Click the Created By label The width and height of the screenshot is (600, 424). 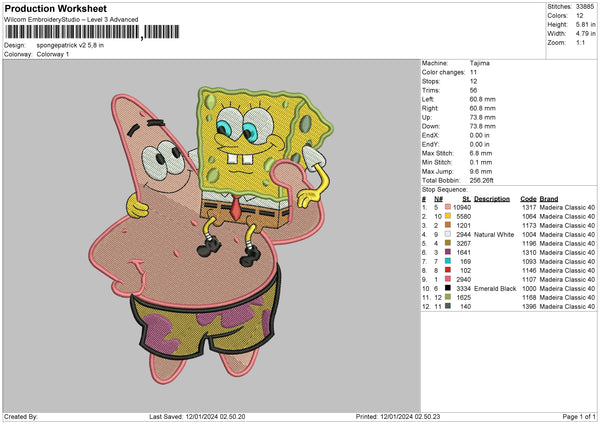21,417
